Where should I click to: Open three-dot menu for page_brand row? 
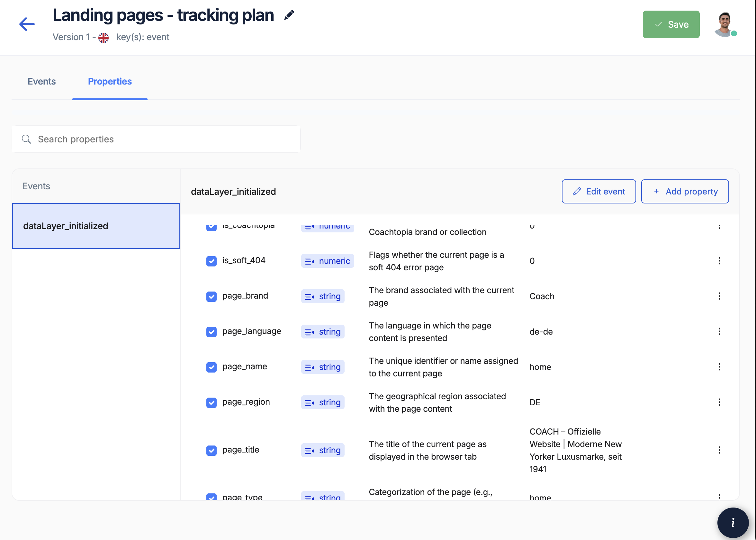pyautogui.click(x=719, y=296)
